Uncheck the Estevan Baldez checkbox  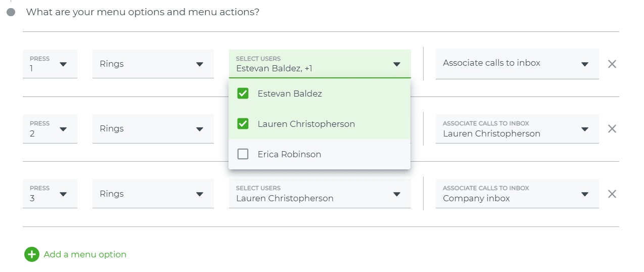pyautogui.click(x=243, y=94)
